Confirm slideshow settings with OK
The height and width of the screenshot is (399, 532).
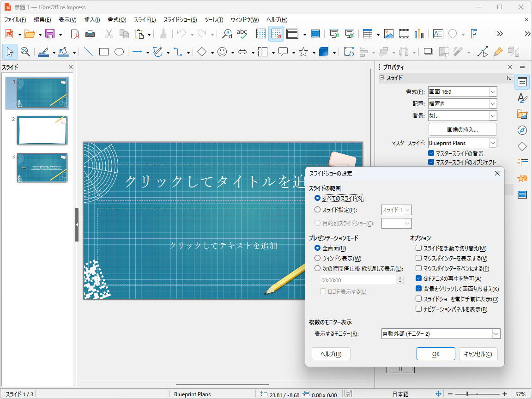click(435, 354)
